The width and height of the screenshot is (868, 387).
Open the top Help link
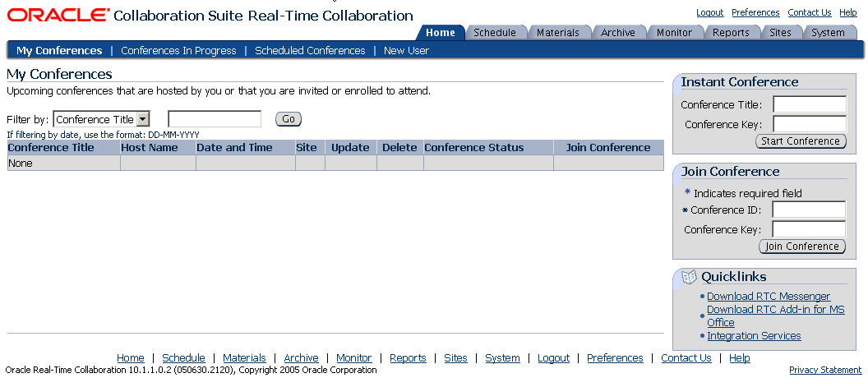pos(848,12)
